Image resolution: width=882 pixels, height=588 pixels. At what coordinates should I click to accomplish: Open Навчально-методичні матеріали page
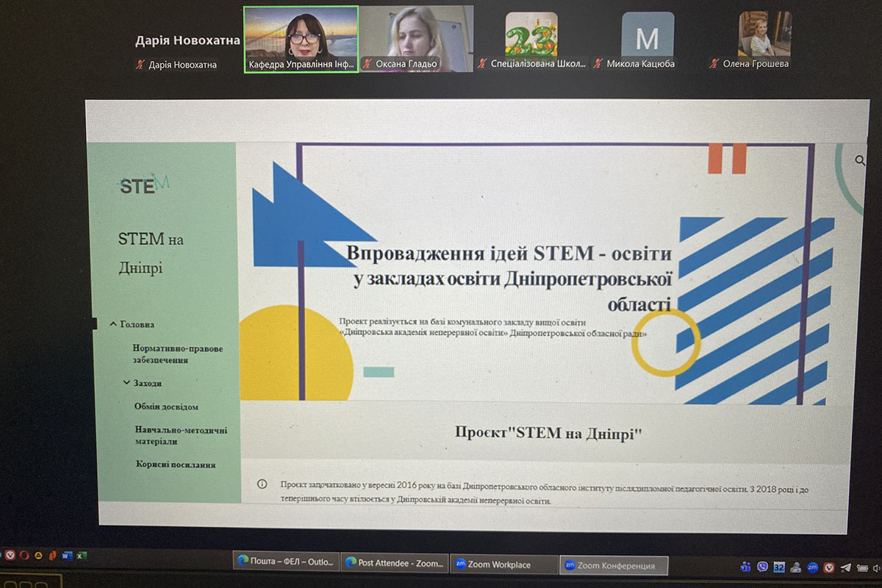pyautogui.click(x=181, y=436)
